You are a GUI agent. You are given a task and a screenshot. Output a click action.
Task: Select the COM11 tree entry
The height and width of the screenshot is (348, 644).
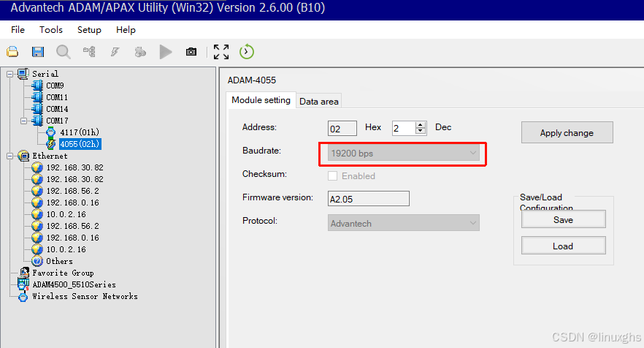(x=57, y=97)
